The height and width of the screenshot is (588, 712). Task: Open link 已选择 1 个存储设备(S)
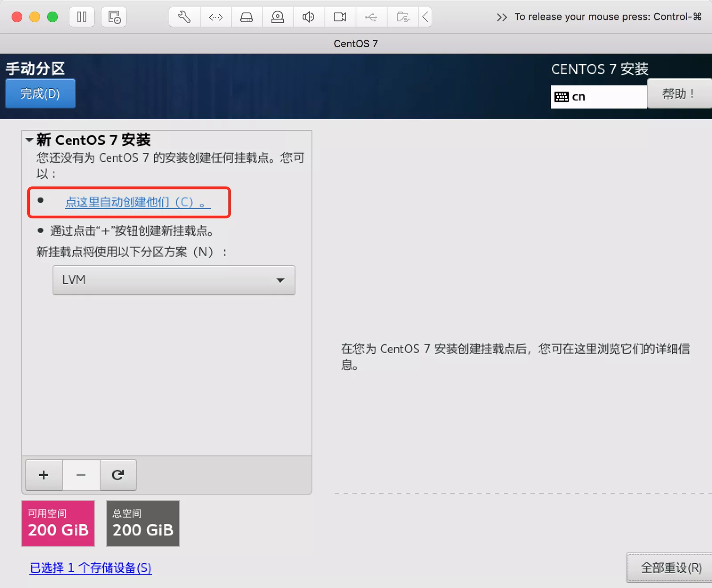coord(91,568)
